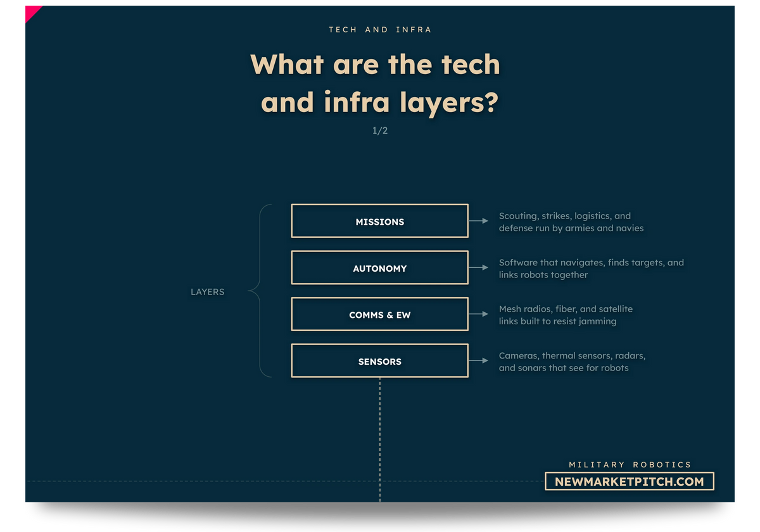
Task: Click the TECH AND INFRA header
Action: [380, 30]
